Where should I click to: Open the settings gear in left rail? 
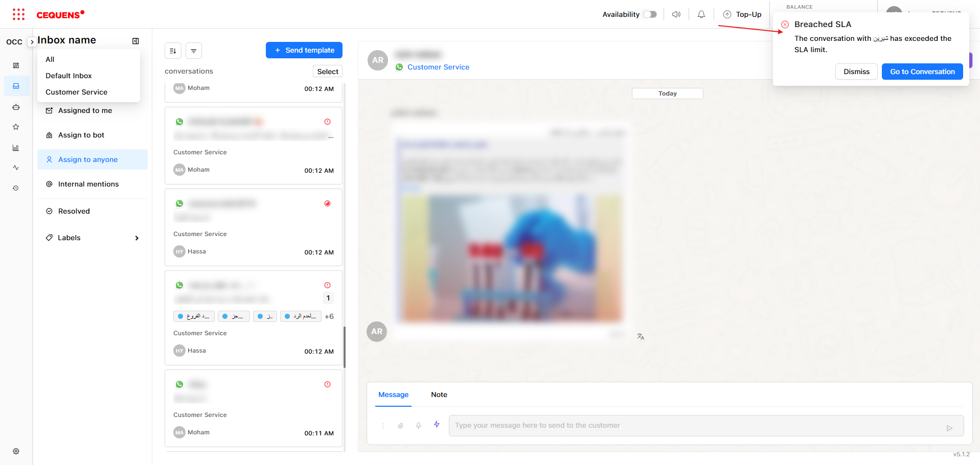click(16, 451)
